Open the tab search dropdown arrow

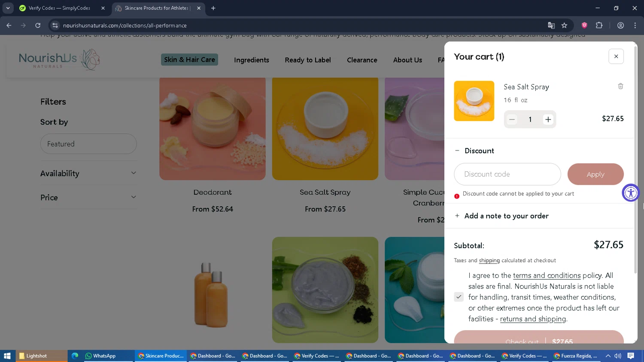click(x=8, y=8)
